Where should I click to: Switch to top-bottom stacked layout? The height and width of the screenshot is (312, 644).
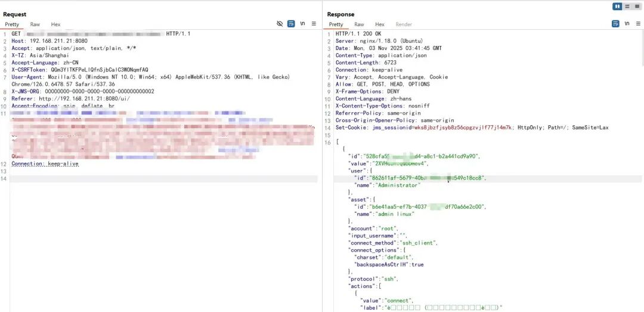point(627,7)
